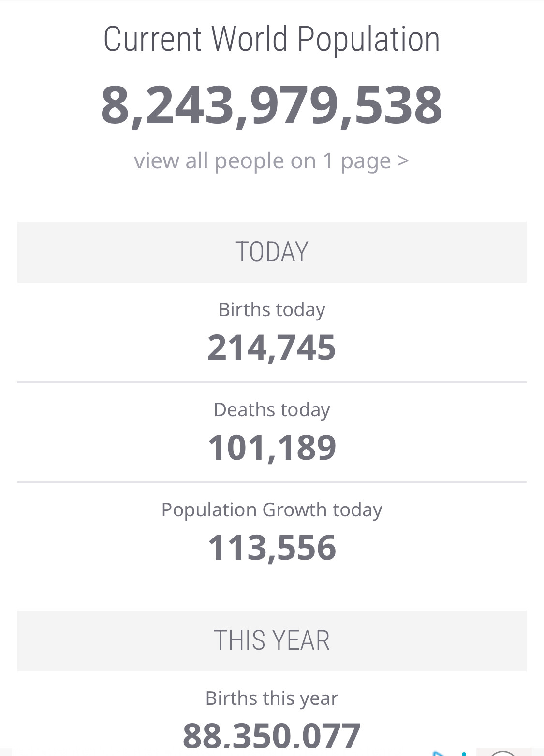Select the TODAY section header
Viewport: 544px width, 756px height.
click(272, 252)
